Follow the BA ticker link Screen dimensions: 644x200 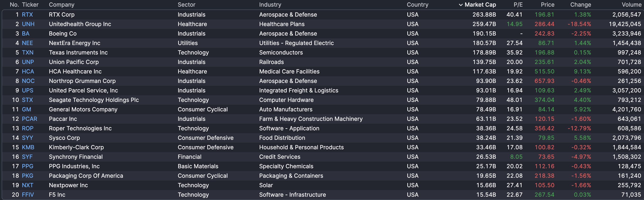tap(26, 33)
